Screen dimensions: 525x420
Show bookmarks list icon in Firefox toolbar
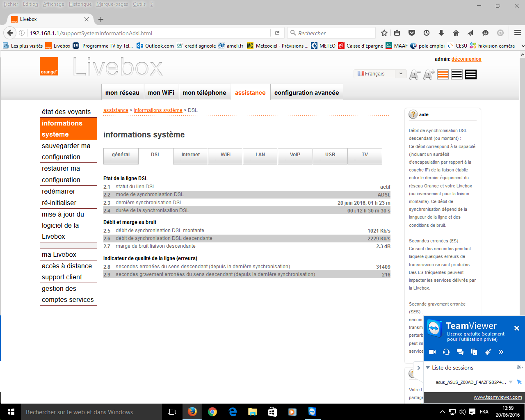tap(397, 33)
